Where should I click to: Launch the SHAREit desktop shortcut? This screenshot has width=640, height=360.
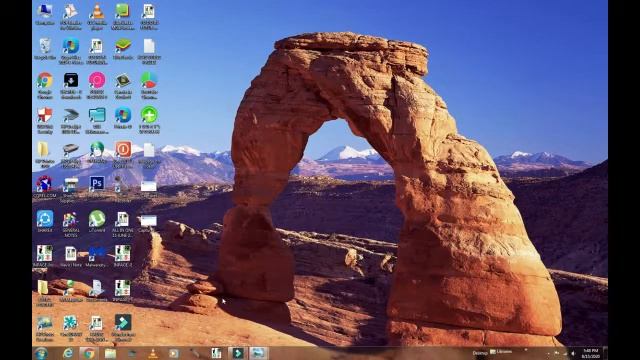pyautogui.click(x=44, y=222)
